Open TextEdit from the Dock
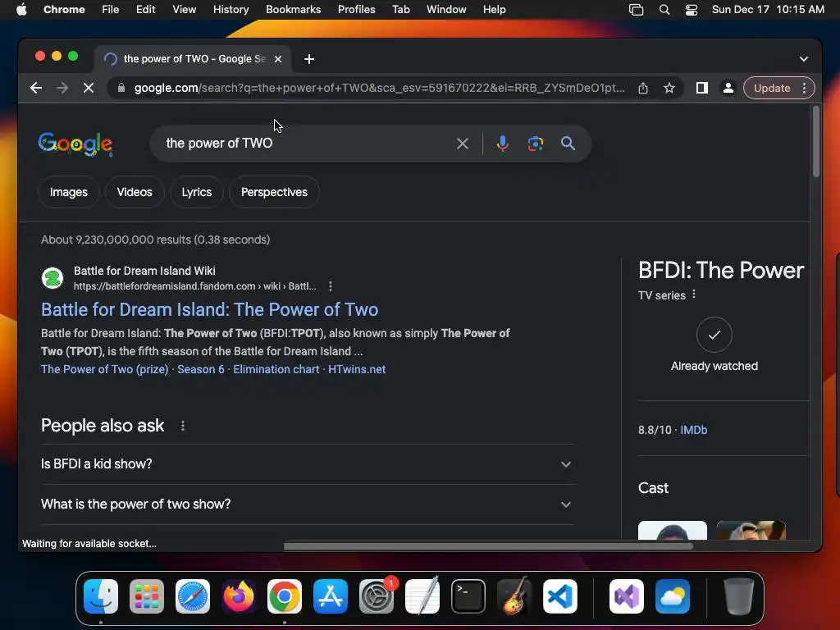 422,596
